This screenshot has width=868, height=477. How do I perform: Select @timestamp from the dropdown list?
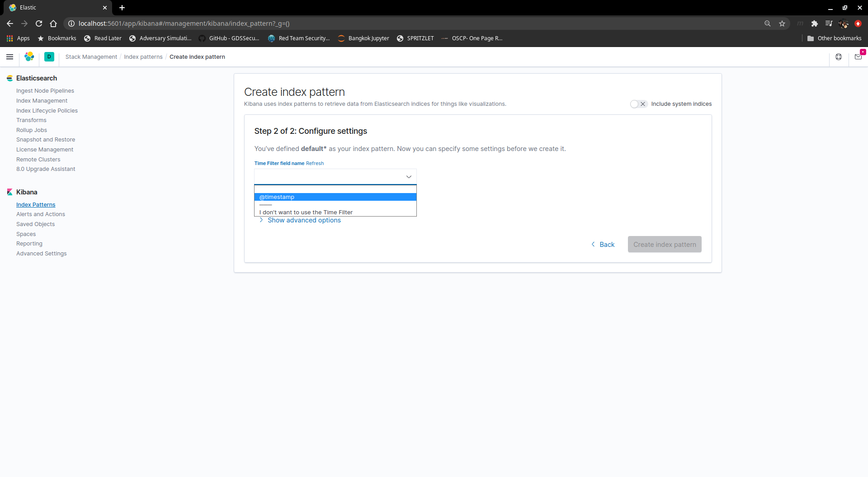click(335, 197)
